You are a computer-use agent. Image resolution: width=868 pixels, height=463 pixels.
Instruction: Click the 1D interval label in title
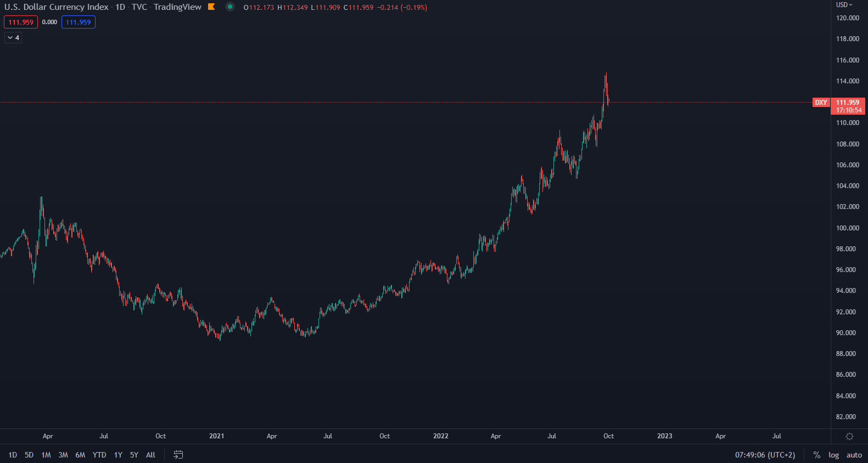tap(120, 7)
